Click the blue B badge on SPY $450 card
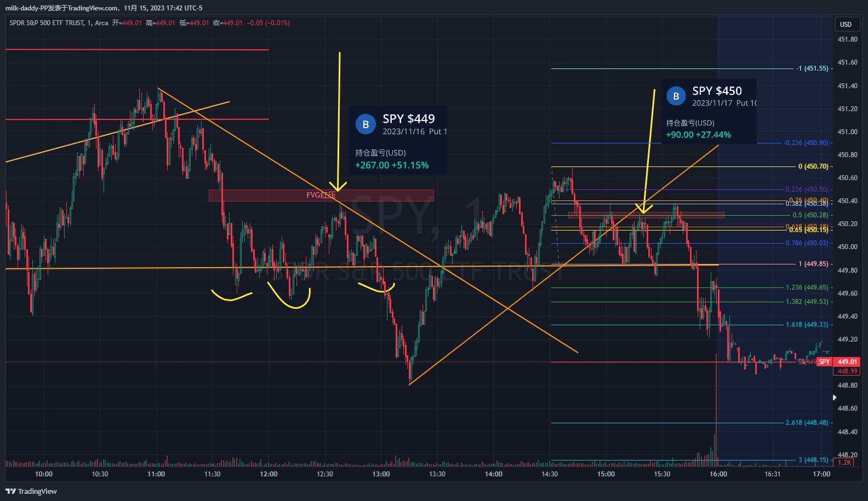868x501 pixels. coord(676,96)
